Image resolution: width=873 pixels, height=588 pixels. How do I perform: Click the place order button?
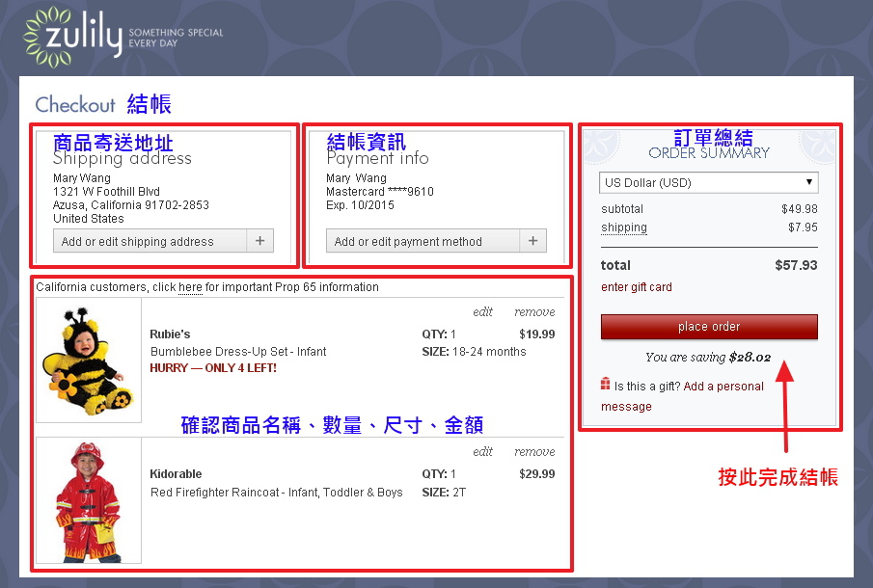pyautogui.click(x=709, y=327)
